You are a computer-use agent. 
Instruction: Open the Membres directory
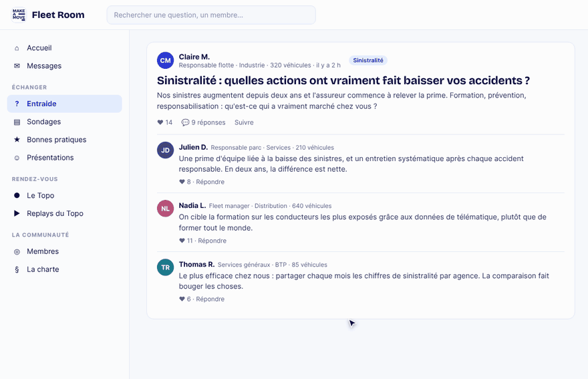65,251
